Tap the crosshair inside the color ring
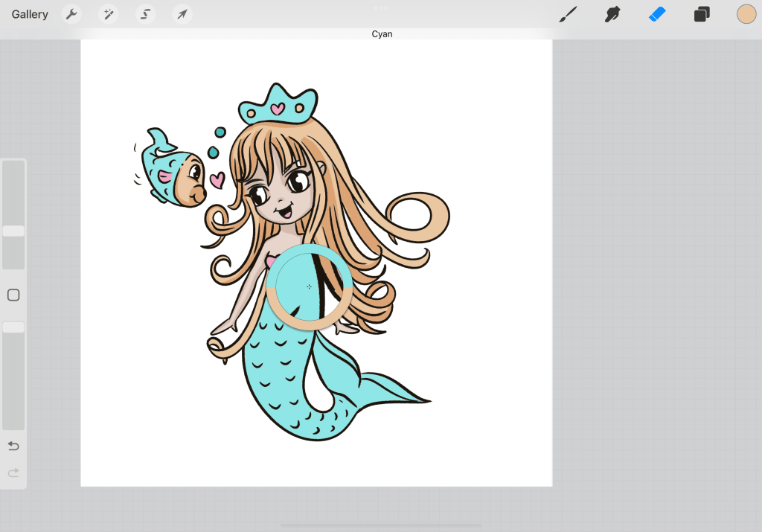762x532 pixels. point(309,286)
